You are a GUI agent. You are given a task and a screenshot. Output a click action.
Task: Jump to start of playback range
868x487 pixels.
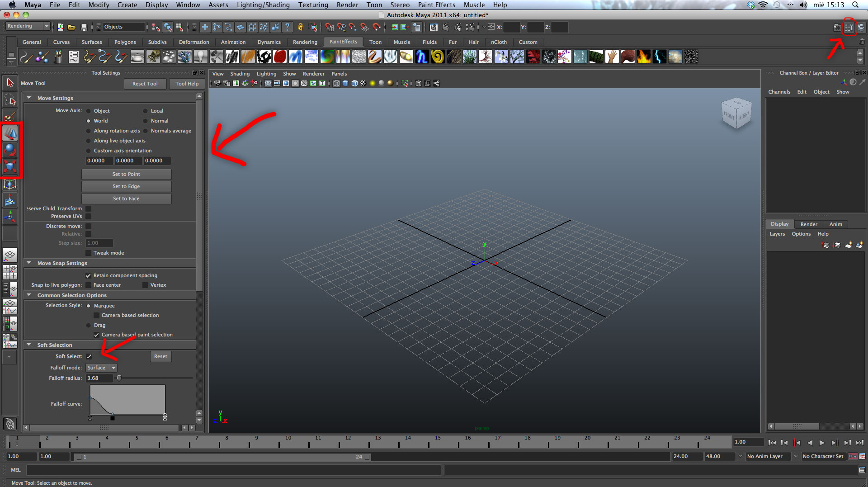tap(772, 443)
